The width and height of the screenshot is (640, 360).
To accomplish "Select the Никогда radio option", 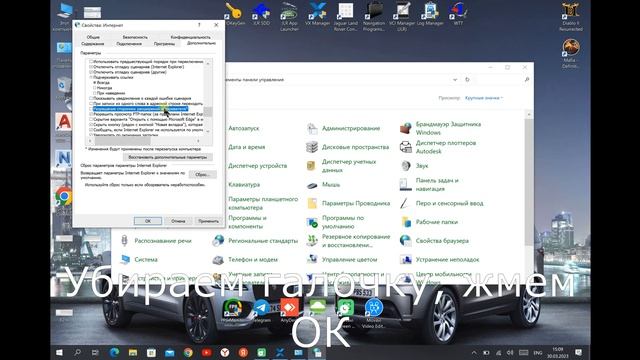I will (x=95, y=88).
